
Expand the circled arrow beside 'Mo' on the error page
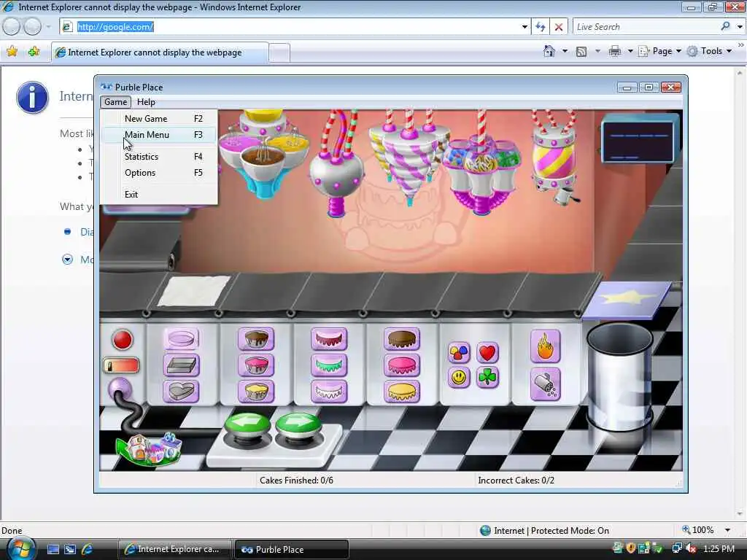click(x=67, y=260)
